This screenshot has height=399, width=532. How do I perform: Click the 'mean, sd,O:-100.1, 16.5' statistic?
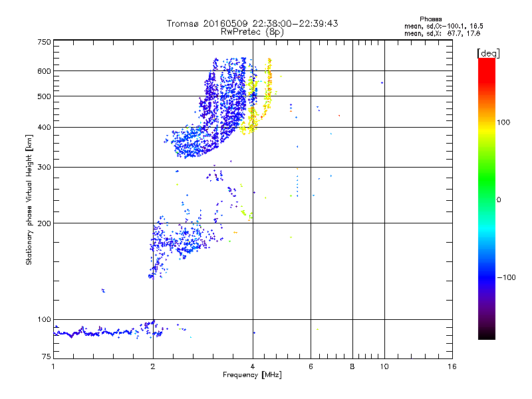[x=444, y=26]
